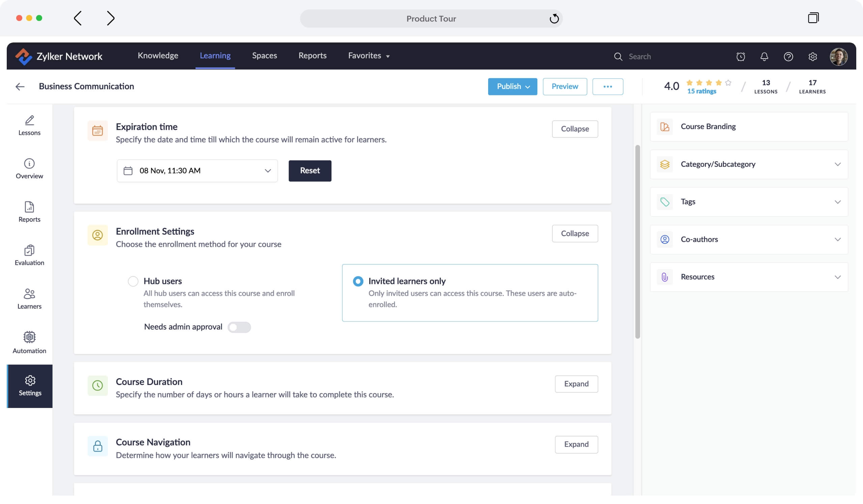Open Reports from the left sidebar

pyautogui.click(x=29, y=212)
